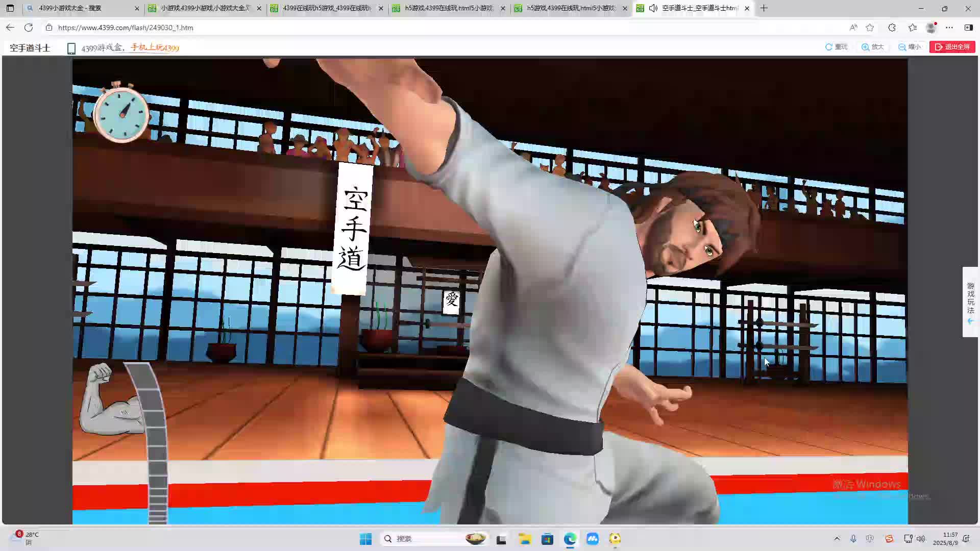Image resolution: width=980 pixels, height=551 pixels.
Task: Shrink game view with 缩小 button
Action: click(909, 47)
